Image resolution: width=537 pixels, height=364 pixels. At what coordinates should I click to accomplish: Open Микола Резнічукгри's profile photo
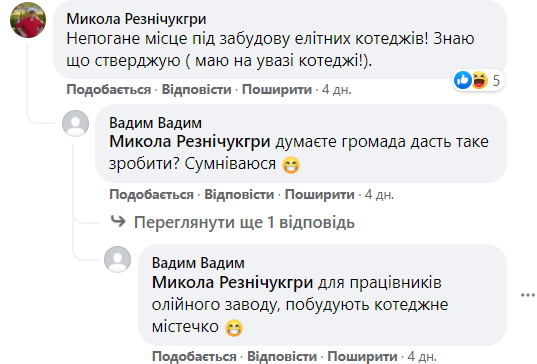click(28, 20)
